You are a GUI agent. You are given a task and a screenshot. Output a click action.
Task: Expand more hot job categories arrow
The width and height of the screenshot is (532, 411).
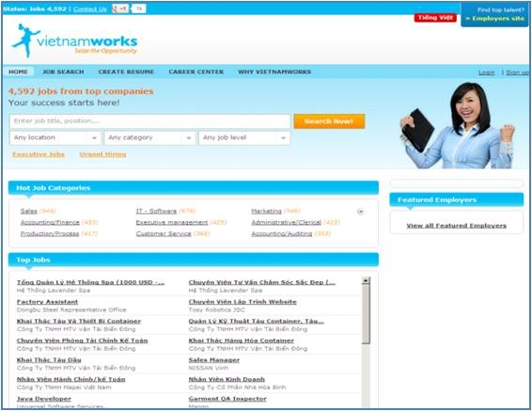pyautogui.click(x=361, y=212)
